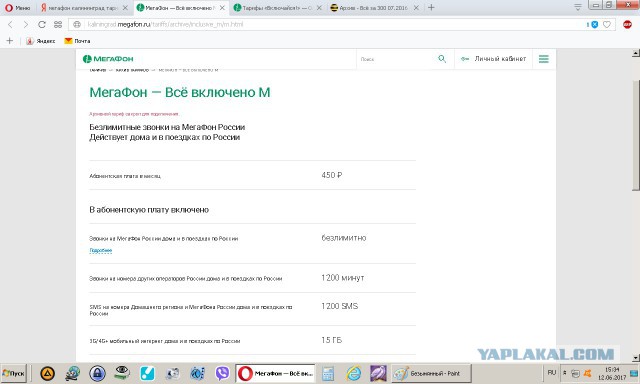Click the 15 ГБ internet value

[331, 340]
